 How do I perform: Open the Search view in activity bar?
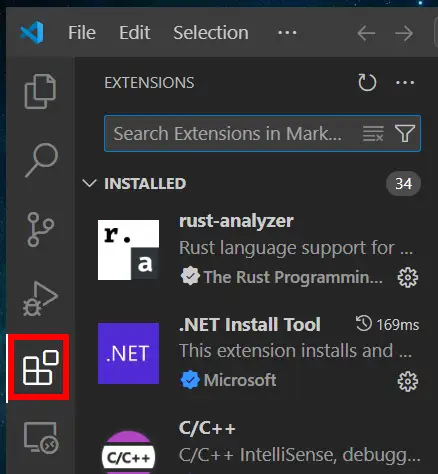coord(41,160)
